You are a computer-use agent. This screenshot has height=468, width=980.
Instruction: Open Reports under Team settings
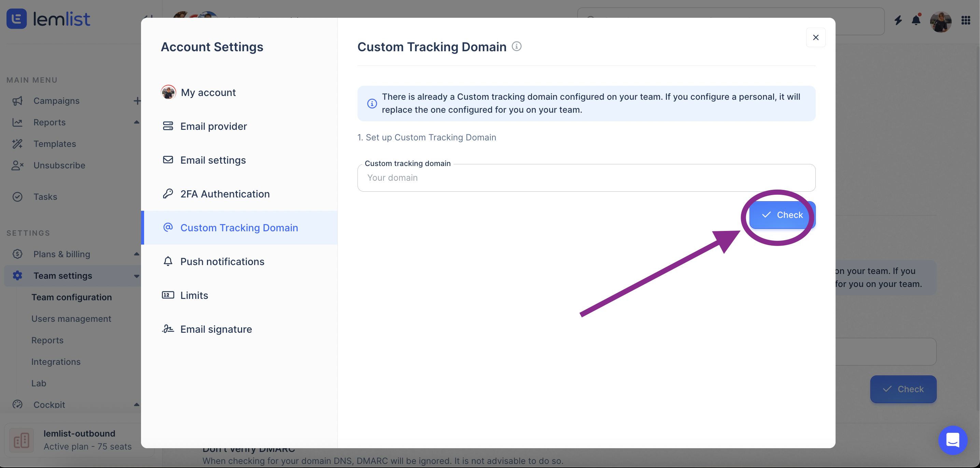47,340
